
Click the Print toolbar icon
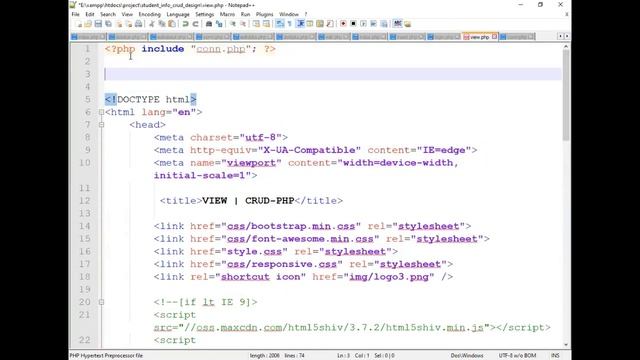pos(138,24)
